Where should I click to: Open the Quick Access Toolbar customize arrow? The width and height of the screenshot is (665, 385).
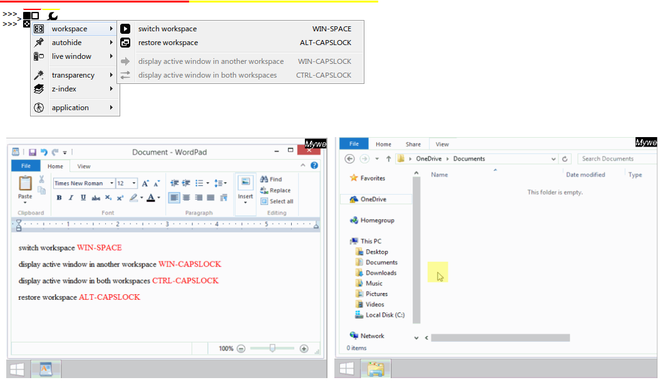click(65, 152)
